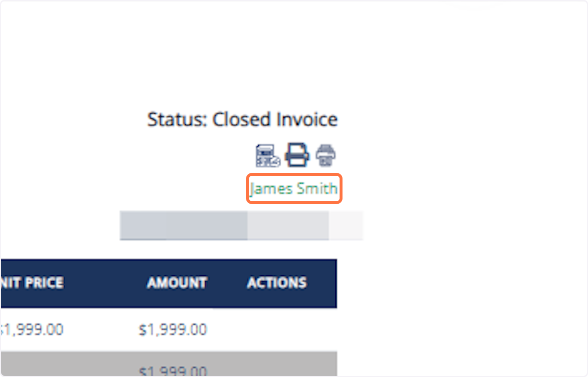
Task: Click the ACTIONS column header
Action: point(276,283)
